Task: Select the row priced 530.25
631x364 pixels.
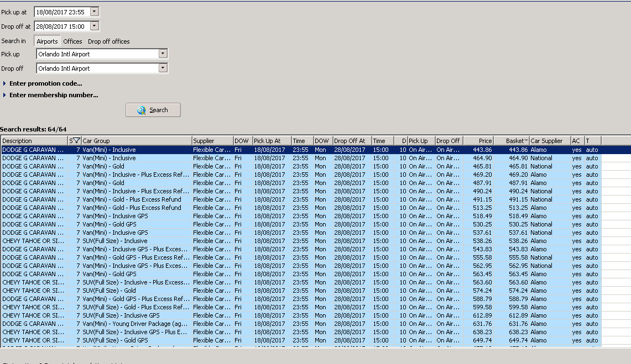Action: (301, 224)
